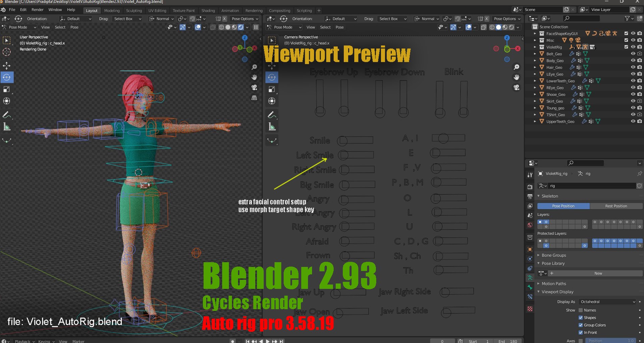Switch to the Animation workspace tab
This screenshot has height=343, width=644.
coord(230,11)
